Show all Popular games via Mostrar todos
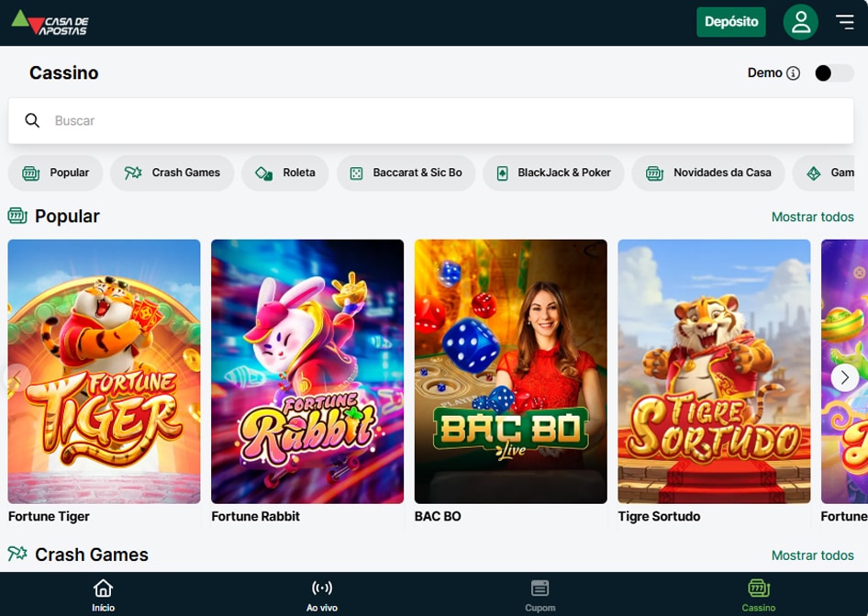 pyautogui.click(x=812, y=217)
